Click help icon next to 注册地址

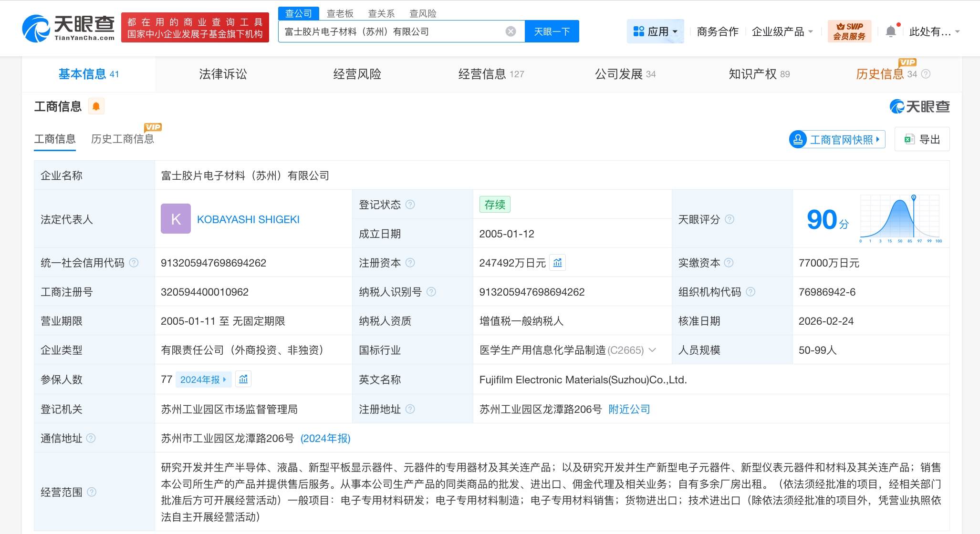click(x=410, y=409)
